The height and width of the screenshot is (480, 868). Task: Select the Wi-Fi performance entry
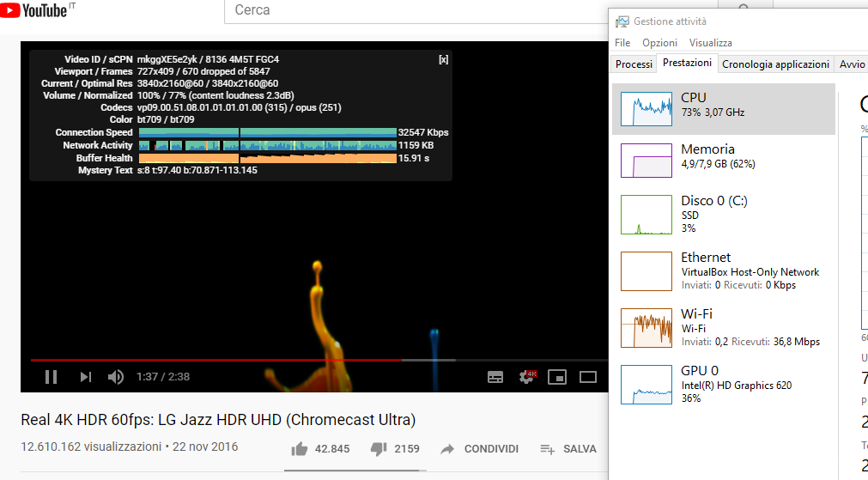[724, 328]
